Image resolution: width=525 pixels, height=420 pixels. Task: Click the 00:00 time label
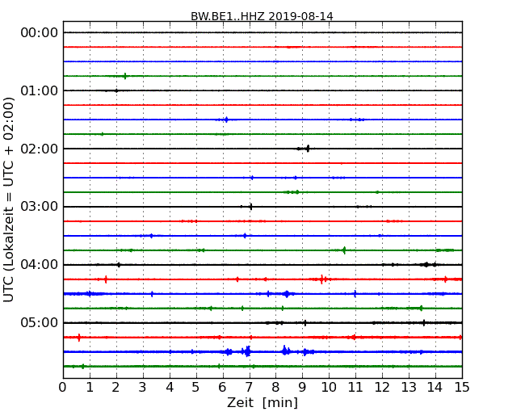tap(40, 33)
